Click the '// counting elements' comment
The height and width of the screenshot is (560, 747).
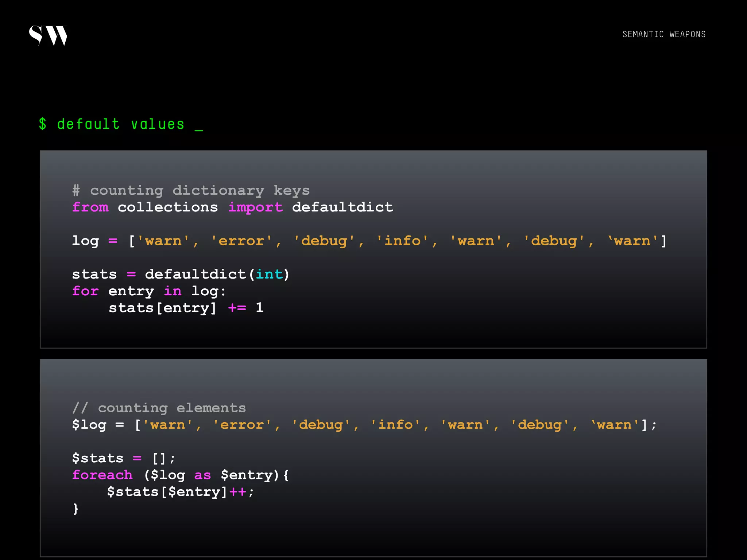(x=159, y=408)
